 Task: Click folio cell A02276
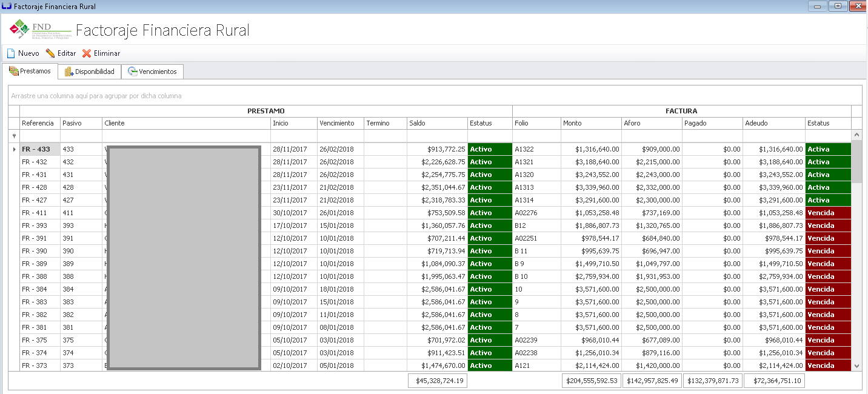[537, 213]
